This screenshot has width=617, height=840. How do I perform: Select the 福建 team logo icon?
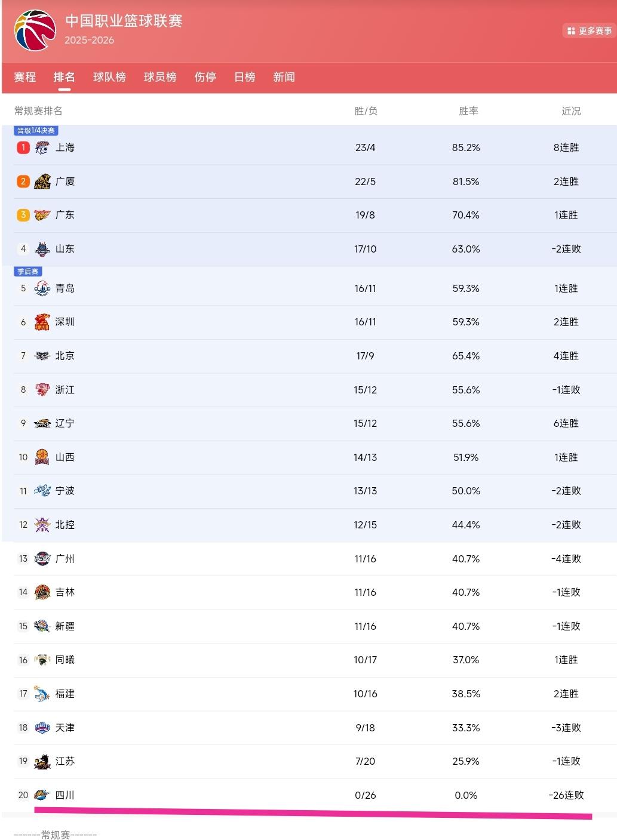pos(42,694)
